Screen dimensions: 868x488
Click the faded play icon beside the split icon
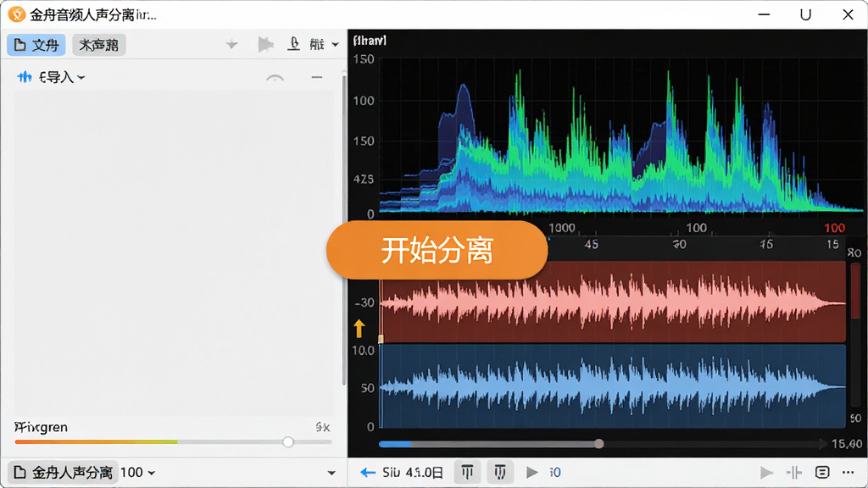tap(766, 473)
